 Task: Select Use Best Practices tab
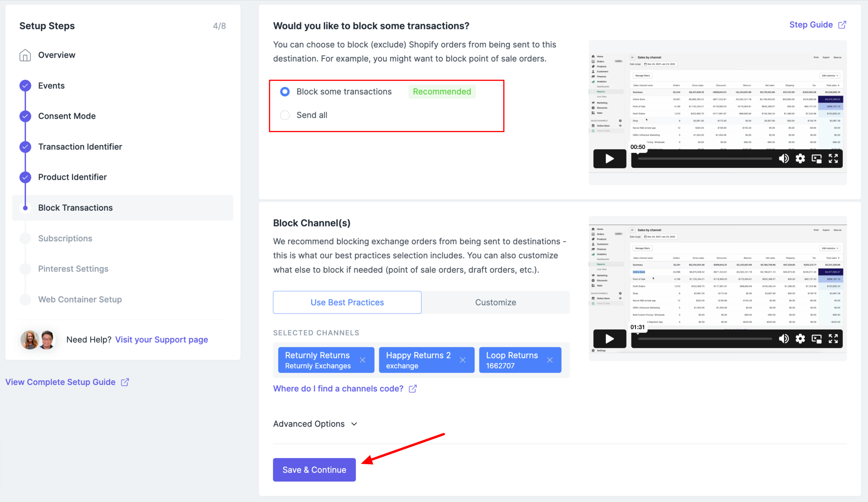pyautogui.click(x=347, y=302)
